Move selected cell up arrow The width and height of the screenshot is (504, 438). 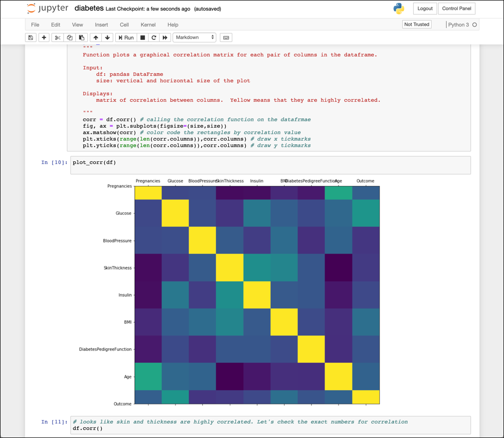pos(96,38)
